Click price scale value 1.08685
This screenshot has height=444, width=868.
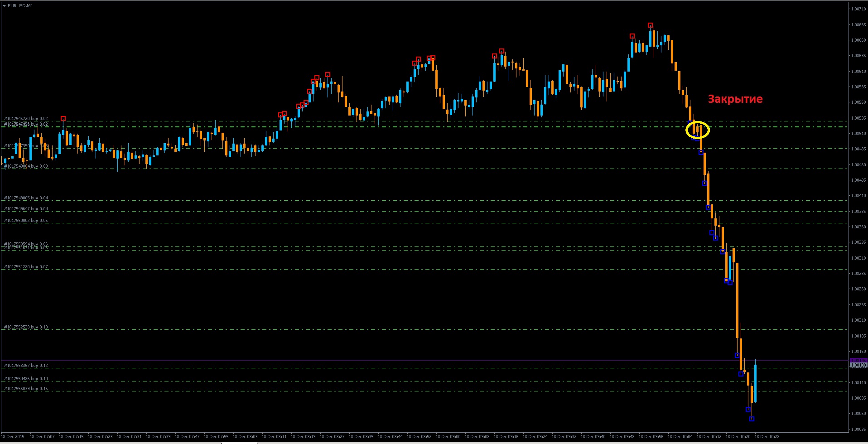(859, 25)
